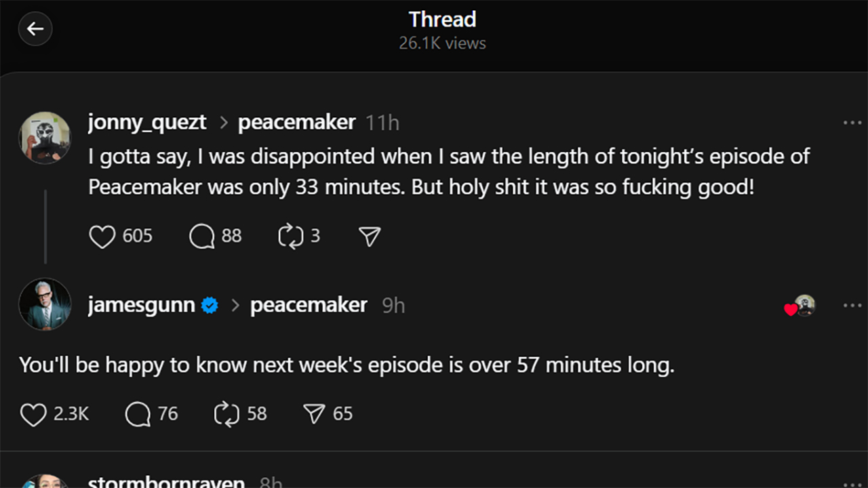The image size is (868, 488).
Task: Like jonny_quezt's post with the heart icon
Action: coord(102,237)
